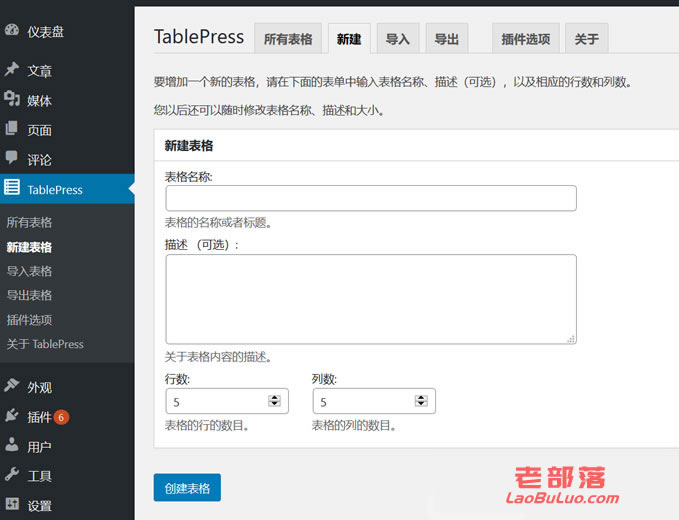Click the 列数 spinner arrows
The image size is (679, 520).
(421, 400)
